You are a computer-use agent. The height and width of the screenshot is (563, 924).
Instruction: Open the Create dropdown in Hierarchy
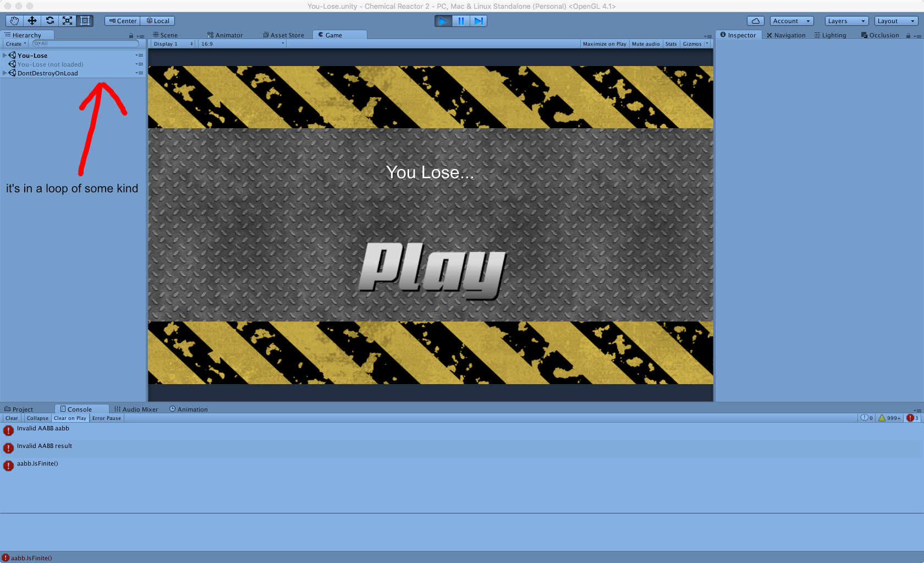16,43
